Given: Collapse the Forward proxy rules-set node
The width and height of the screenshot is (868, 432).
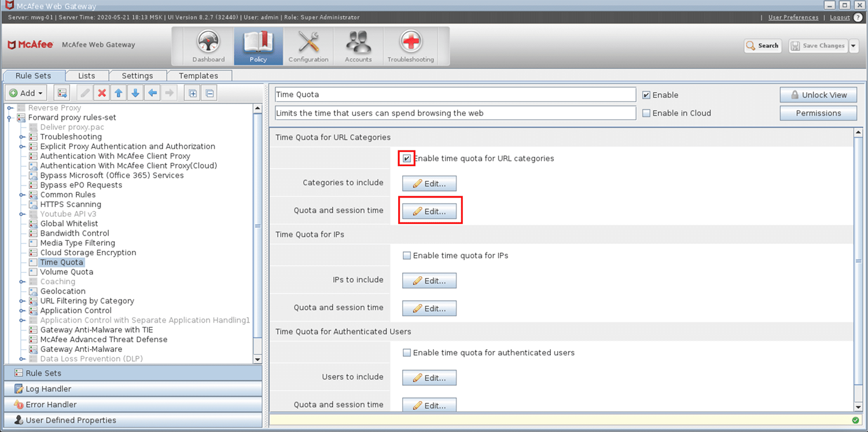Looking at the screenshot, I should (10, 118).
